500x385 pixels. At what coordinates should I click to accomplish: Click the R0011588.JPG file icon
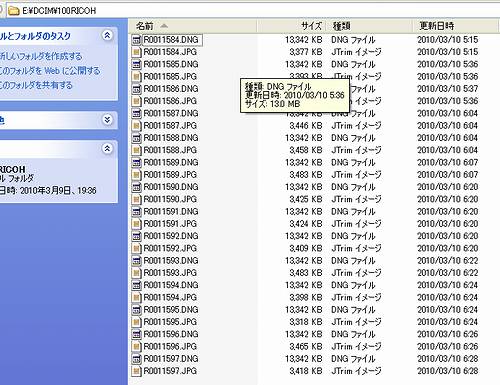pos(136,150)
